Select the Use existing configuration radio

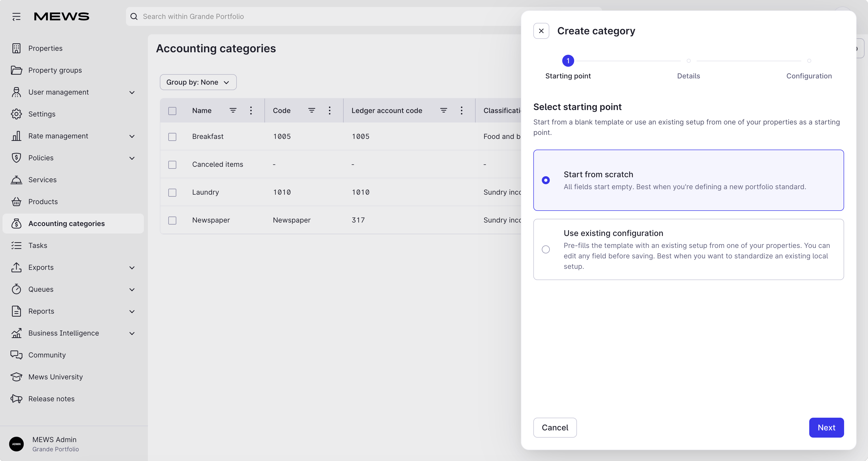click(546, 249)
